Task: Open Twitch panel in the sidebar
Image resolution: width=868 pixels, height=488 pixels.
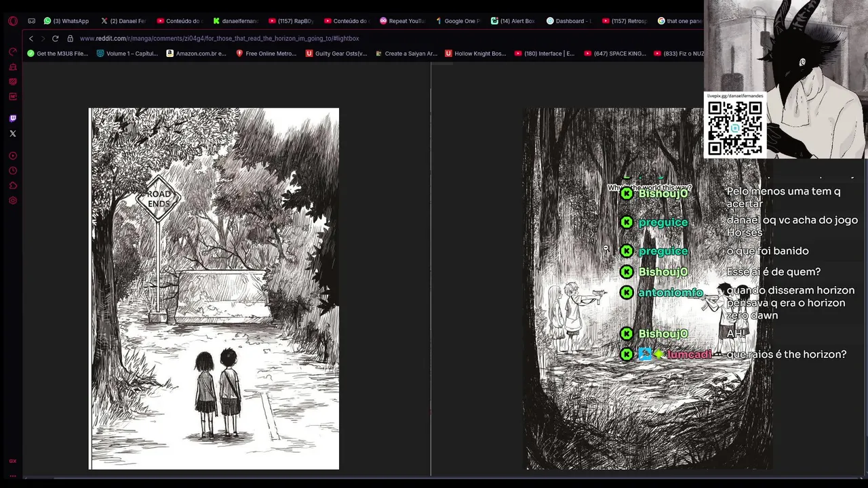Action: click(x=12, y=119)
